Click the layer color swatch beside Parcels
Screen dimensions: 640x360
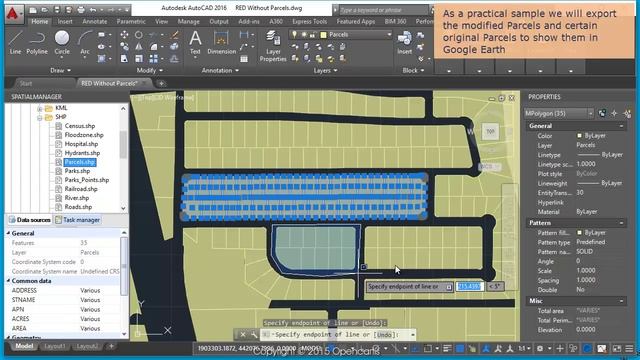coord(324,35)
